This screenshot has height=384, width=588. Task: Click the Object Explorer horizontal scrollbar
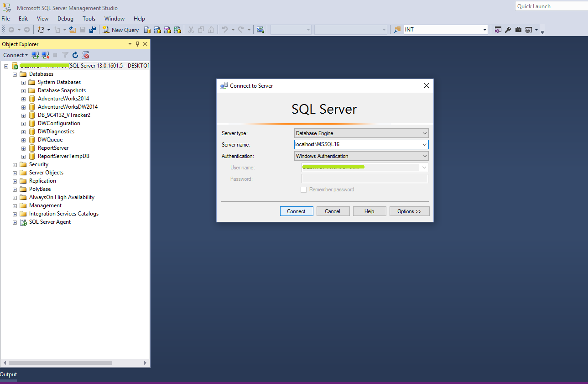(60, 363)
